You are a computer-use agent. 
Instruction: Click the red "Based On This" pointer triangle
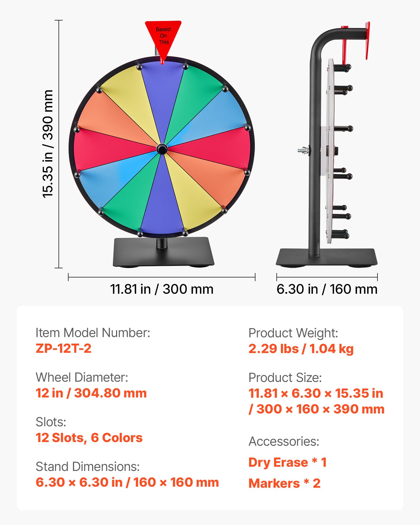(x=163, y=37)
